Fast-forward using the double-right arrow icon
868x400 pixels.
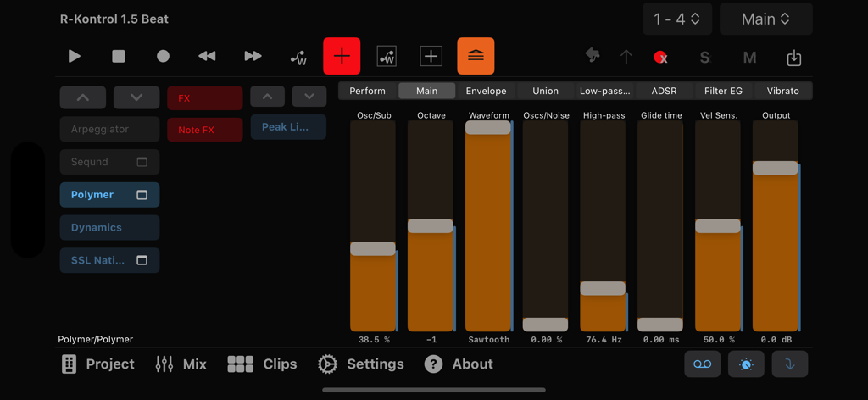coord(253,56)
